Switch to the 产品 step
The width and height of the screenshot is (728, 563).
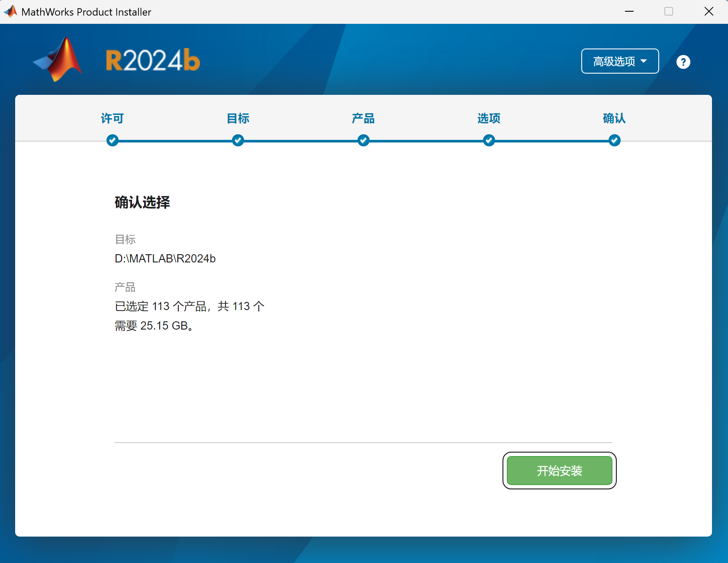364,118
